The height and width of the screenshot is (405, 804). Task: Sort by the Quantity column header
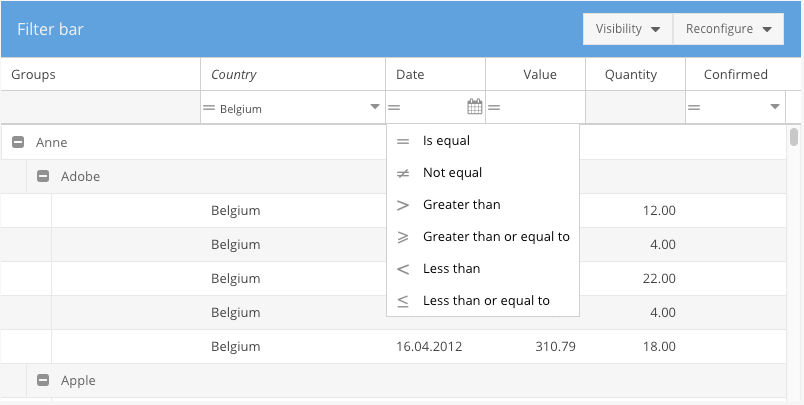click(x=631, y=74)
